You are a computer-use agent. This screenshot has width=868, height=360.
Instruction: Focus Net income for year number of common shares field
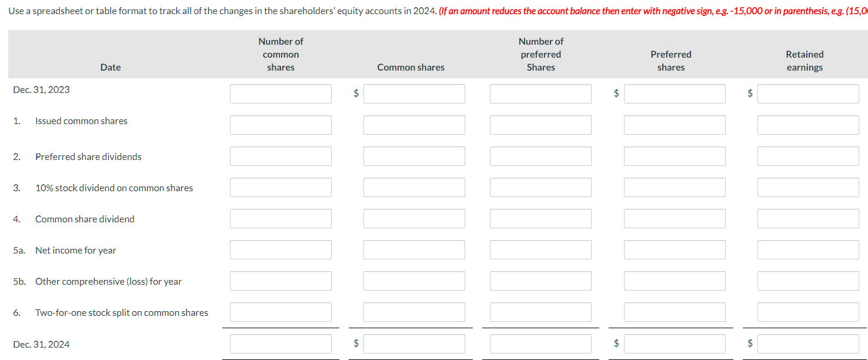pyautogui.click(x=281, y=249)
